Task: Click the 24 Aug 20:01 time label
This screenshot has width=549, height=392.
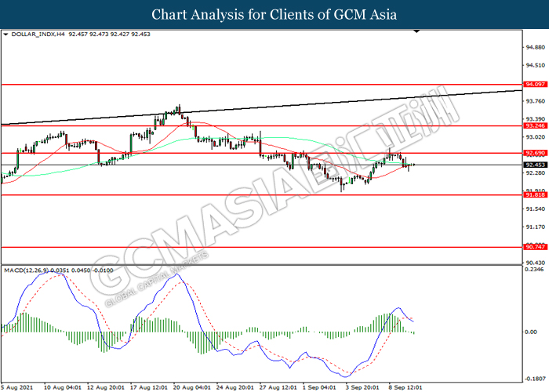Action: coord(235,387)
